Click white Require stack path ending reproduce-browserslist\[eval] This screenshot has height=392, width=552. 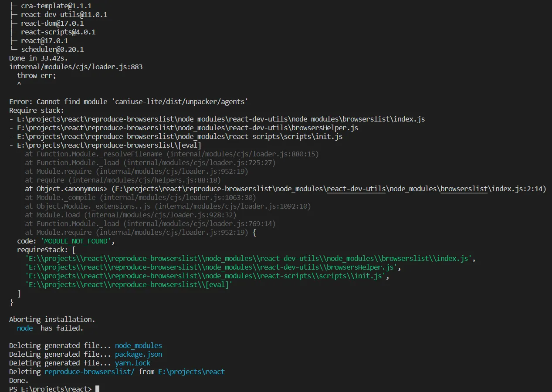click(x=109, y=145)
